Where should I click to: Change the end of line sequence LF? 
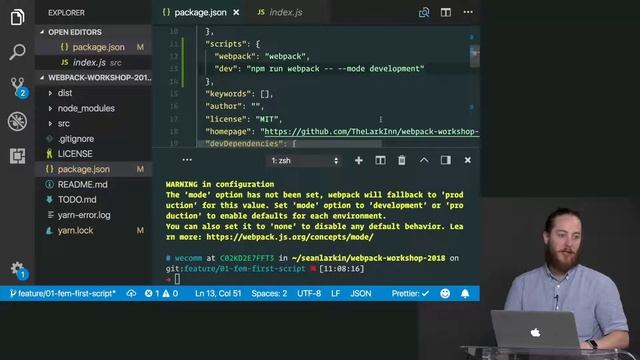pos(336,293)
